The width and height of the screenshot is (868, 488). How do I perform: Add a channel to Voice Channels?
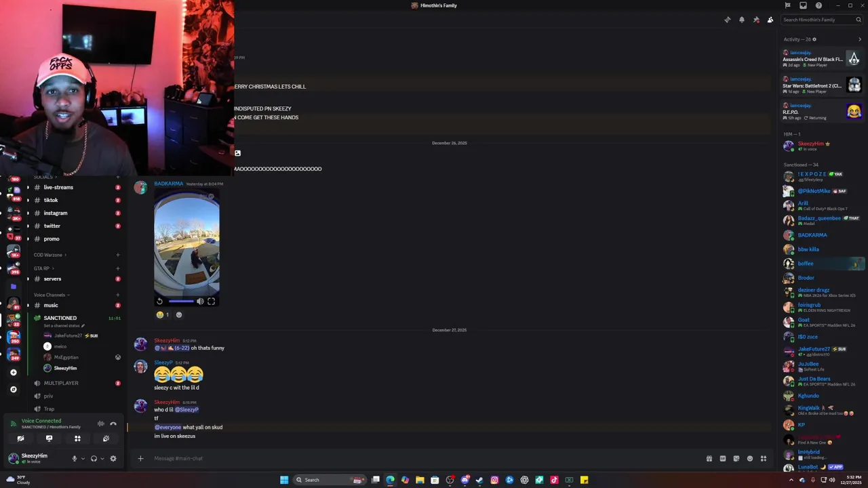click(118, 295)
